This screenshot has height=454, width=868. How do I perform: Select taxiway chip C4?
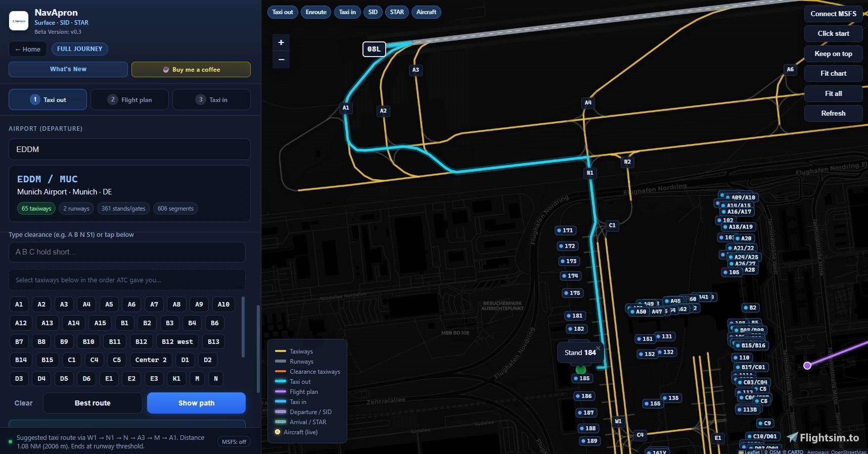point(94,360)
